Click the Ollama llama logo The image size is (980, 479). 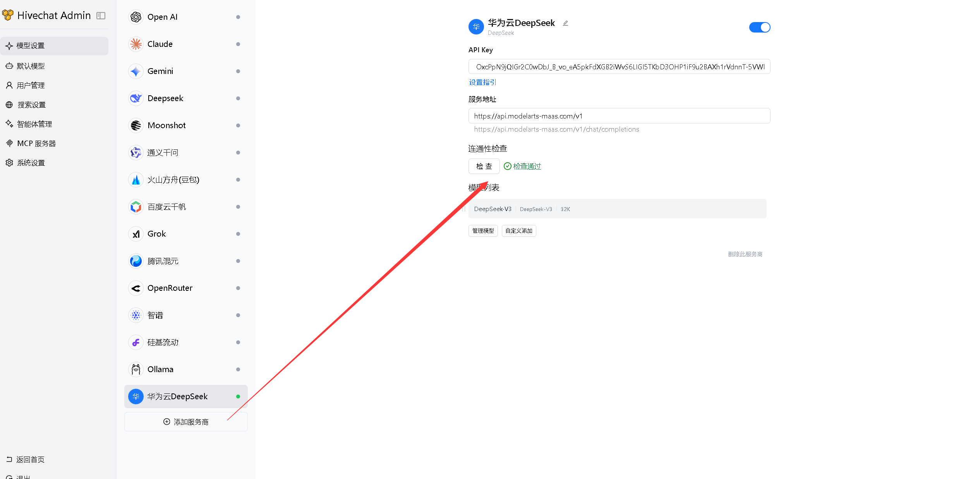(x=136, y=369)
